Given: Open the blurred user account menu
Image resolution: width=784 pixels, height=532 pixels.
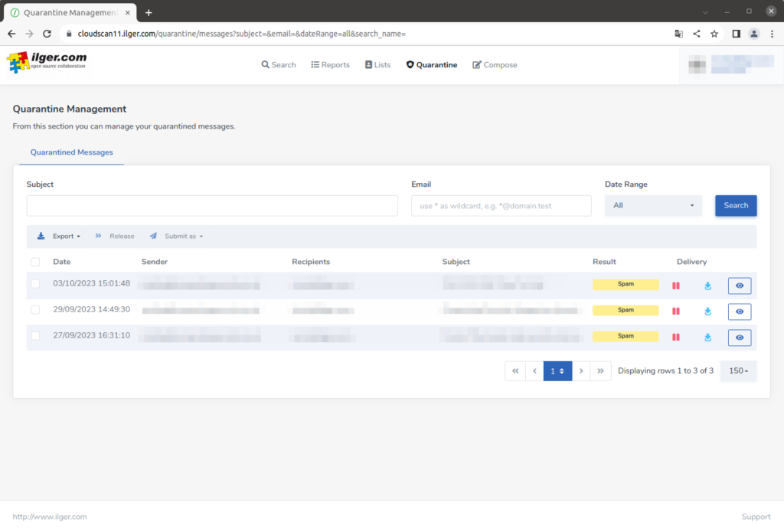Looking at the screenshot, I should pos(731,64).
